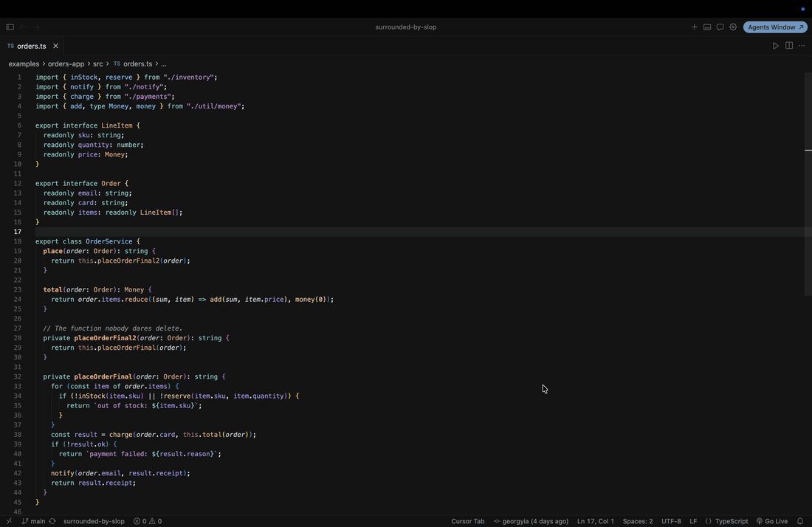The width and height of the screenshot is (812, 527).
Task: Open the editor more actions ellipsis
Action: 802,46
